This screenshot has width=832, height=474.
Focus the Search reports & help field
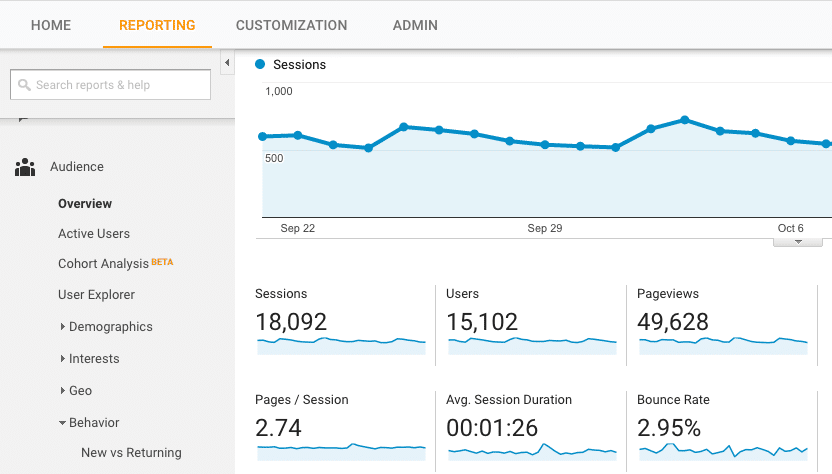click(x=110, y=84)
